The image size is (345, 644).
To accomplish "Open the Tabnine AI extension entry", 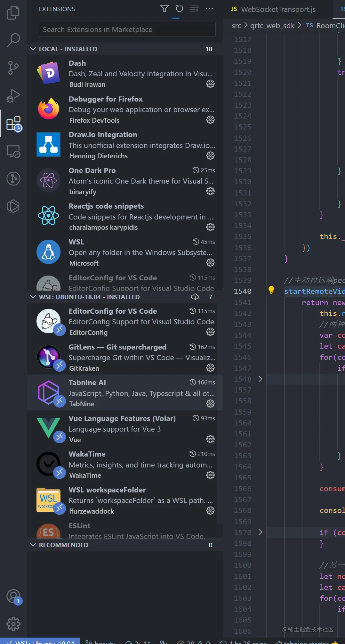I will 125,393.
